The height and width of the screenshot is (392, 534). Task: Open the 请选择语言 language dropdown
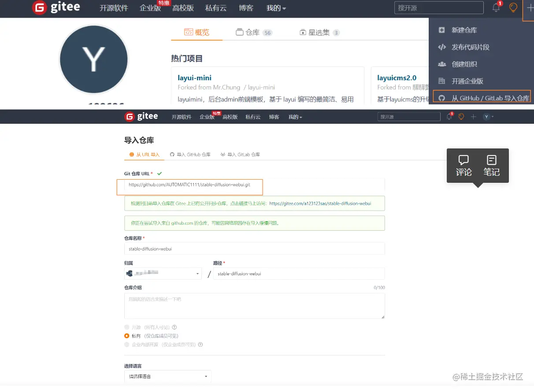pos(168,377)
